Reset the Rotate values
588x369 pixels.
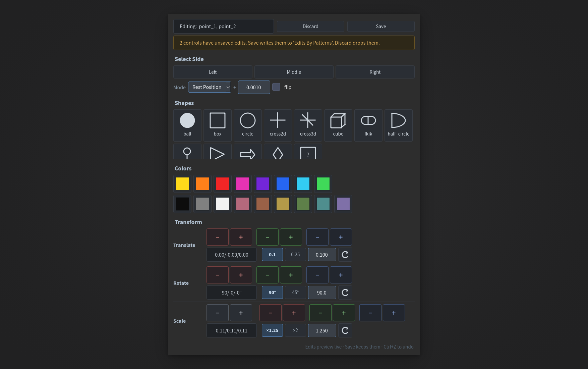(345, 293)
